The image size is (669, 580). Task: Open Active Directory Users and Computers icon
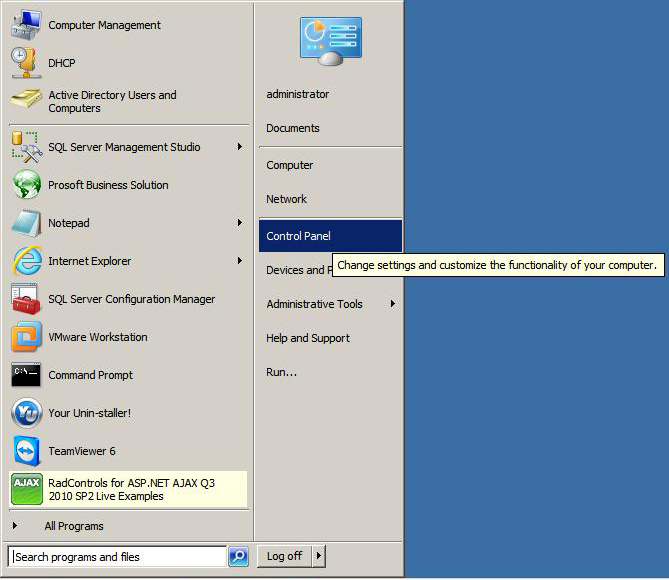coord(26,101)
